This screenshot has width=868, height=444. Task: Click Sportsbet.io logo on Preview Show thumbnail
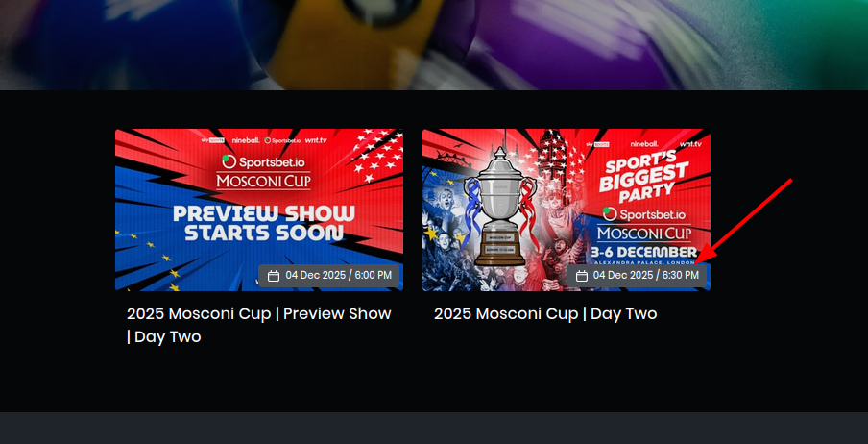tap(260, 161)
